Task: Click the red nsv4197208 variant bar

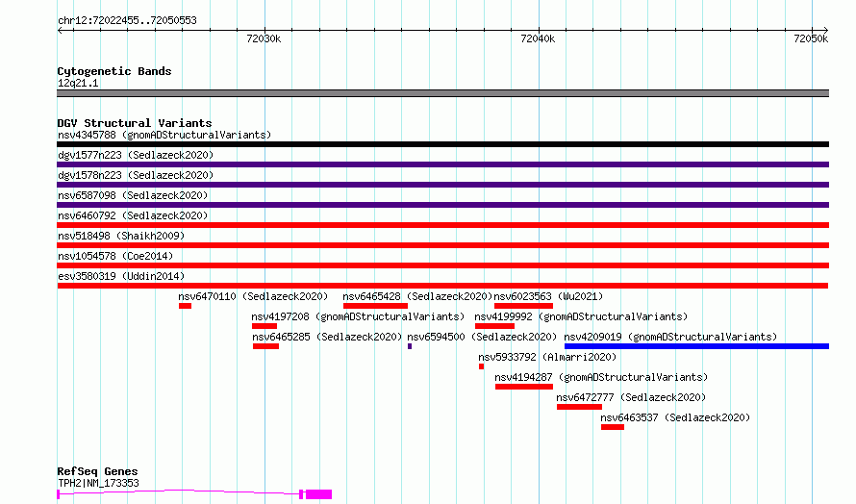Action: [264, 326]
